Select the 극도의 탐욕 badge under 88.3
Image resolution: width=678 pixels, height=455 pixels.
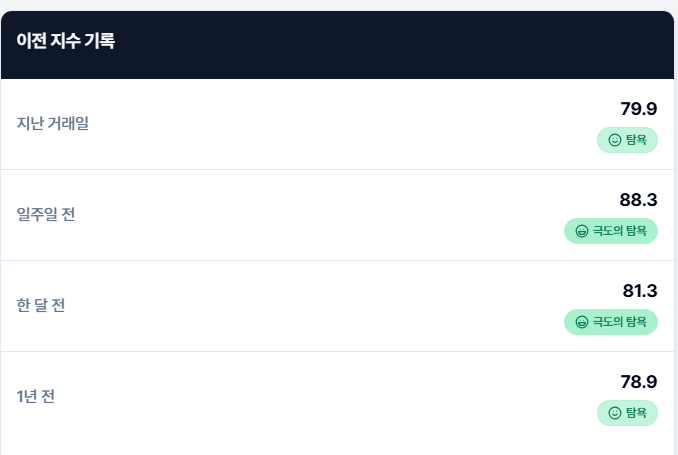[611, 231]
